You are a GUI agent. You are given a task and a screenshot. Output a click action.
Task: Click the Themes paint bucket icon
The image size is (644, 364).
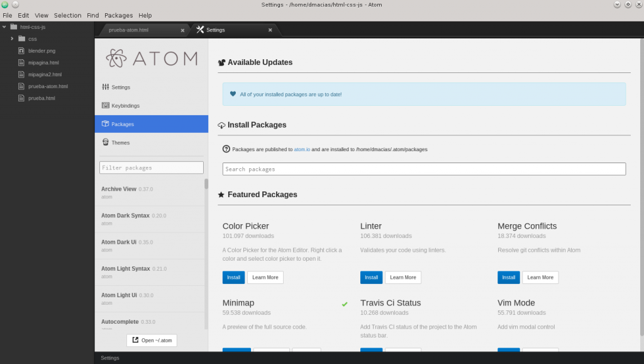click(x=106, y=142)
